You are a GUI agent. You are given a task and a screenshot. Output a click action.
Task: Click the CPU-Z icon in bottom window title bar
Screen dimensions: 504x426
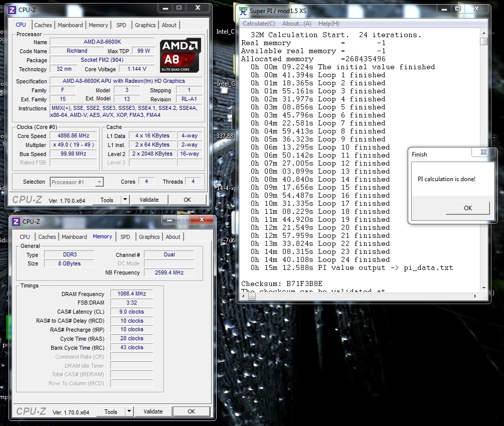(x=16, y=221)
